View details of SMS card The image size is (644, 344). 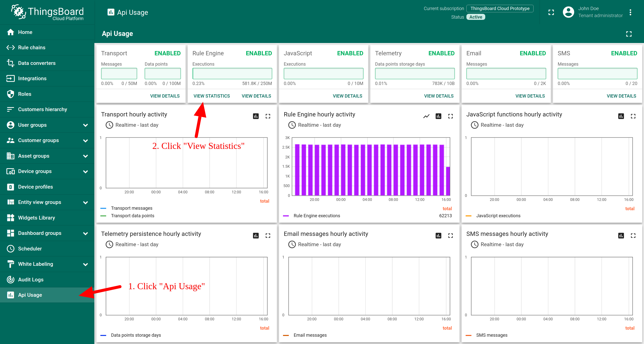pyautogui.click(x=621, y=96)
